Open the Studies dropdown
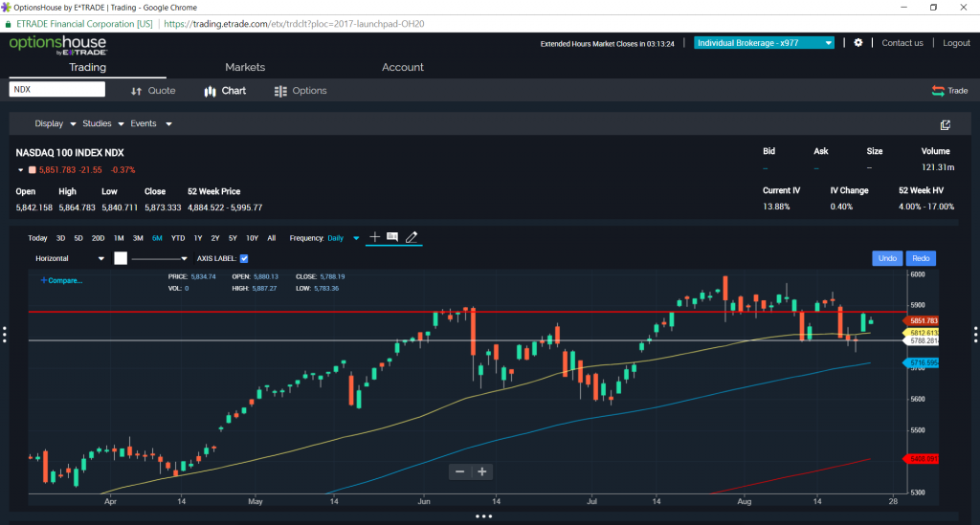This screenshot has width=980, height=525. click(x=103, y=123)
